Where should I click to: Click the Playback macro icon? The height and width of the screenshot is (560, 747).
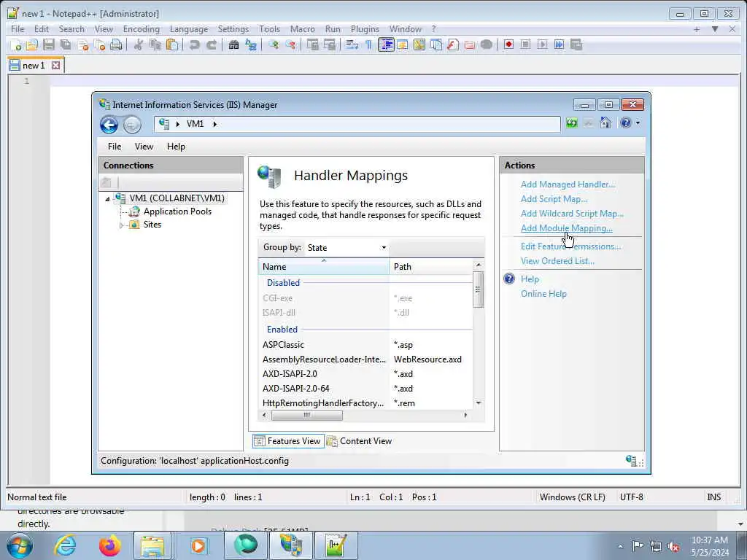[x=542, y=44]
